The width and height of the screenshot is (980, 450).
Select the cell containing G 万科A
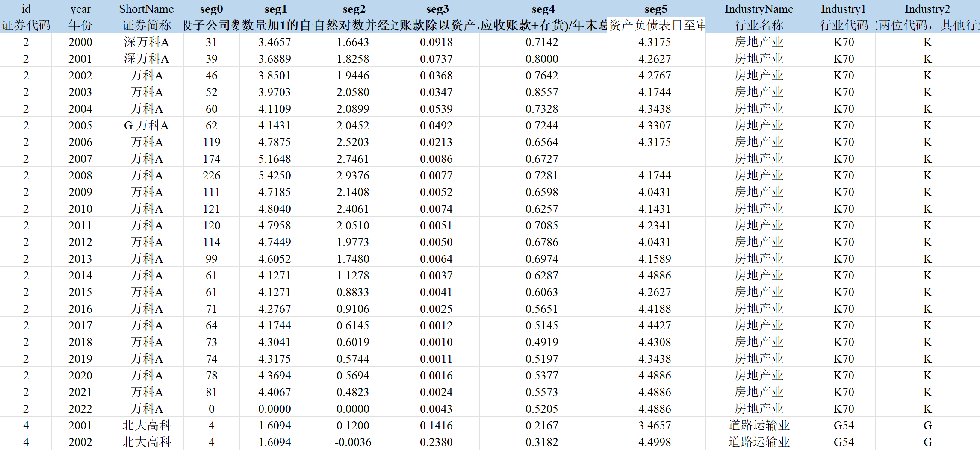tap(146, 125)
